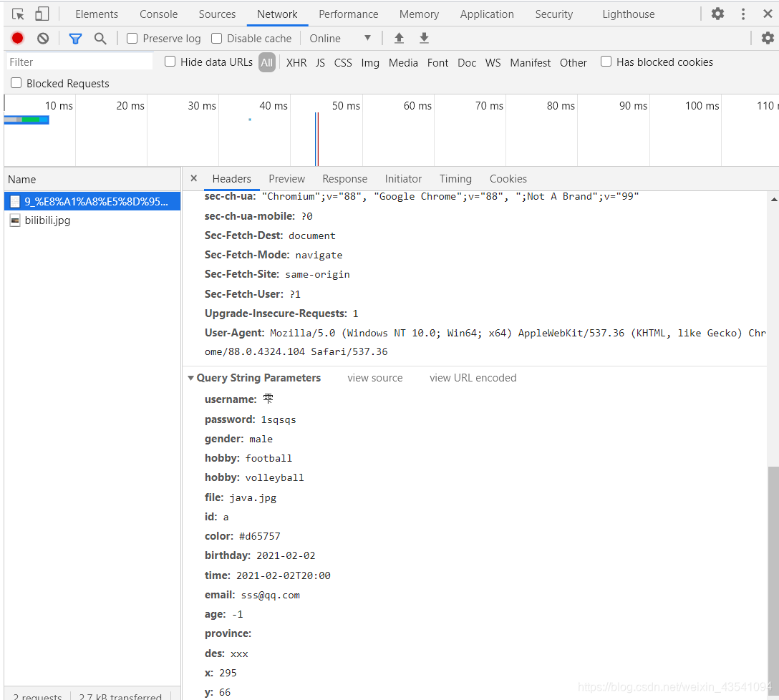This screenshot has height=700, width=779.
Task: Clear the network log with the ban icon
Action: pyautogui.click(x=43, y=38)
